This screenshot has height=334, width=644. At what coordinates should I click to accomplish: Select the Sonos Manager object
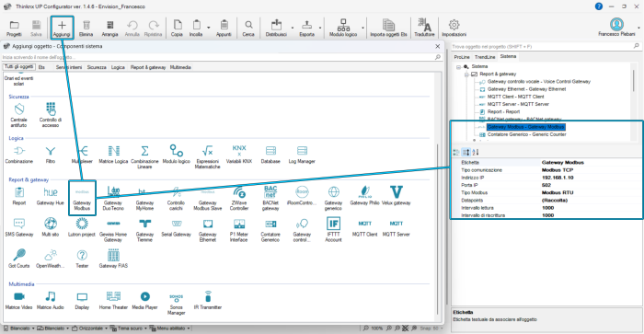177,304
